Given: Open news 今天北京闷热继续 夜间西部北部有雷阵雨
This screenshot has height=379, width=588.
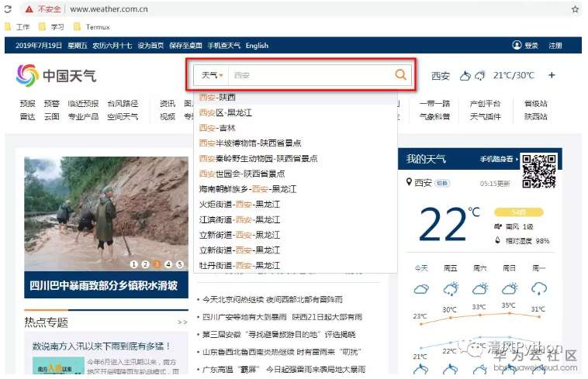Looking at the screenshot, I should pos(272,300).
